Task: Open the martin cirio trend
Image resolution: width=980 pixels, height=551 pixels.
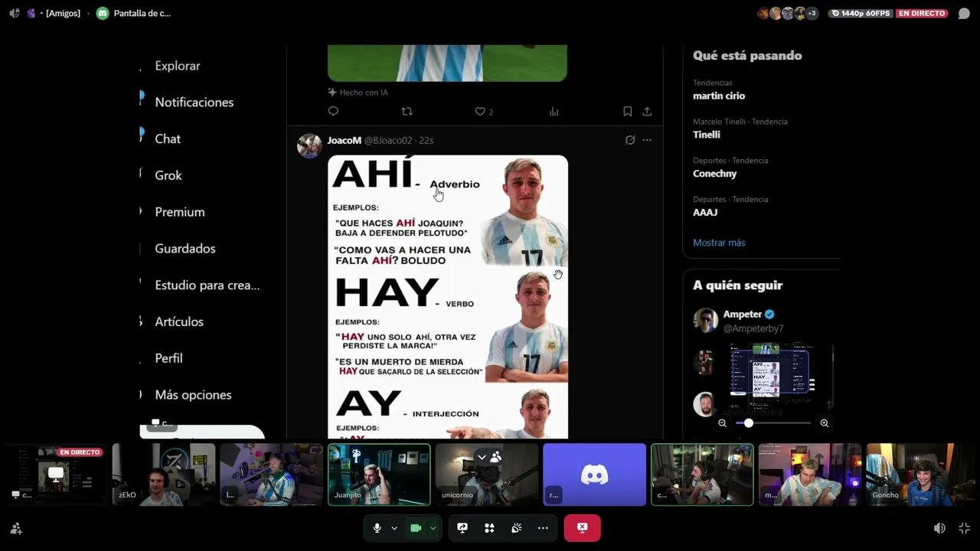Action: (x=719, y=96)
